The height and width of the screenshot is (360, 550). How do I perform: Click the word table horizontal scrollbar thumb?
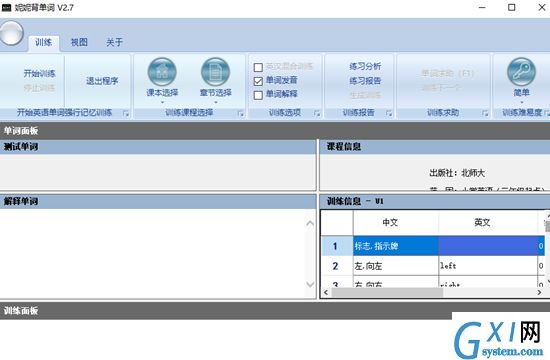387,292
